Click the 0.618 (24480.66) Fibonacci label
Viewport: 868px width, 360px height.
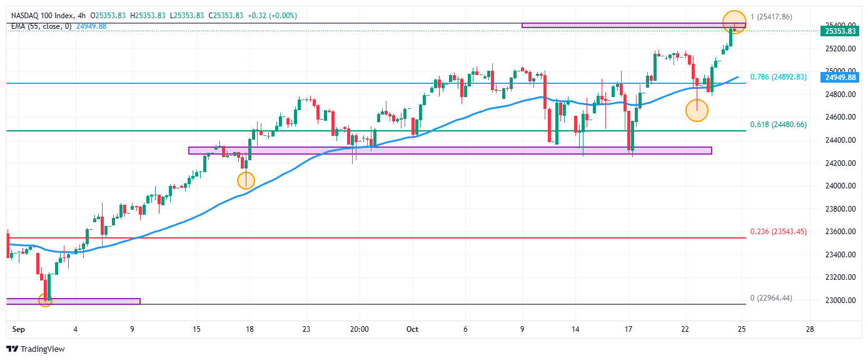coord(779,125)
